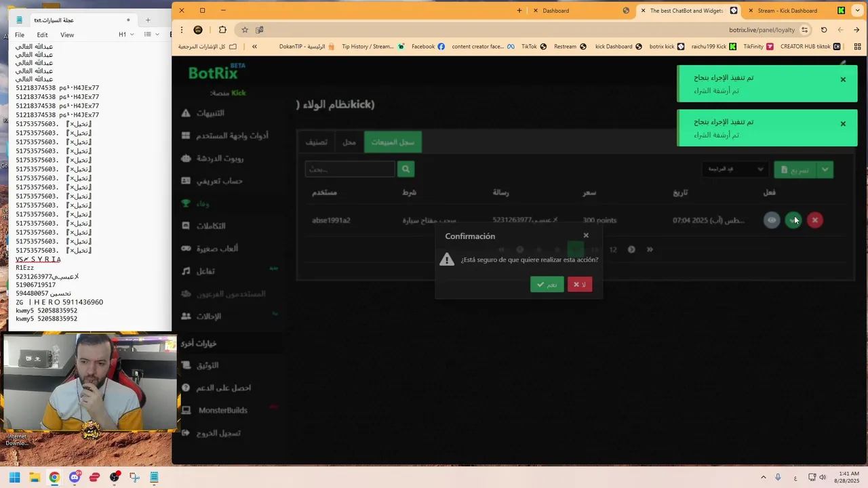This screenshot has height=488, width=868.
Task: Open the DokanTIP bookmark
Action: 307,47
